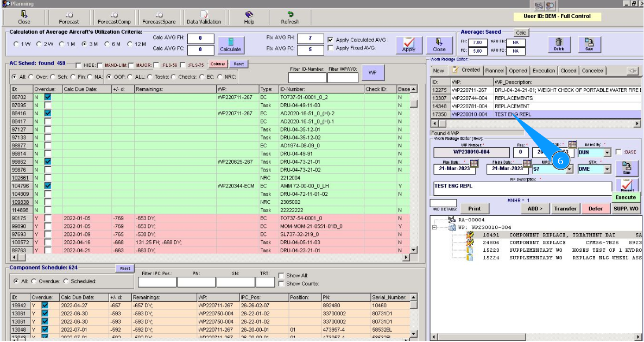Open the STA dropdown showing DME
This screenshot has height=342, width=644.
coord(607,169)
